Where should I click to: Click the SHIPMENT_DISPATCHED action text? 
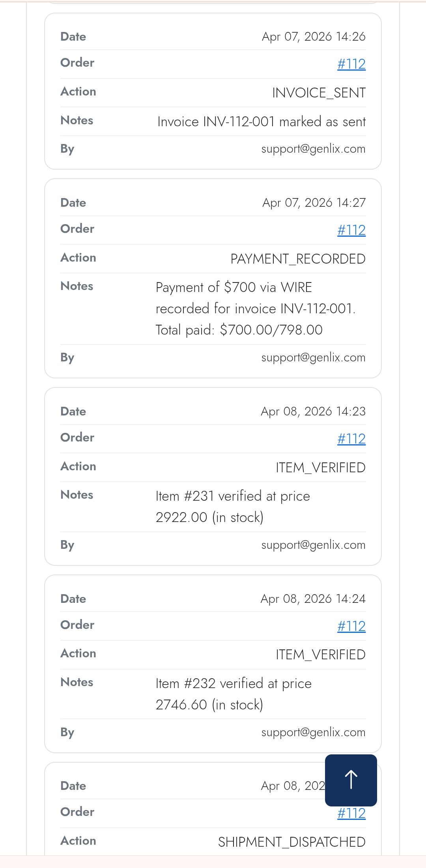click(291, 842)
